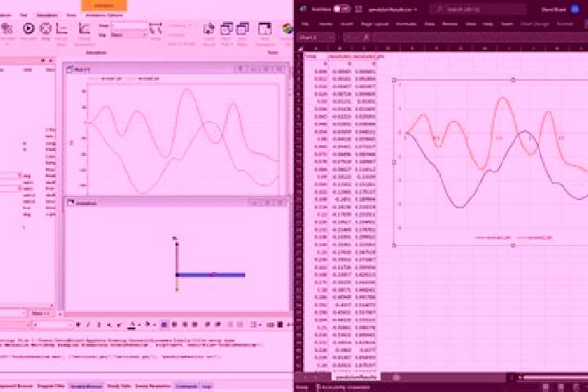Select the pendulumResults sheet tab

tap(356, 377)
